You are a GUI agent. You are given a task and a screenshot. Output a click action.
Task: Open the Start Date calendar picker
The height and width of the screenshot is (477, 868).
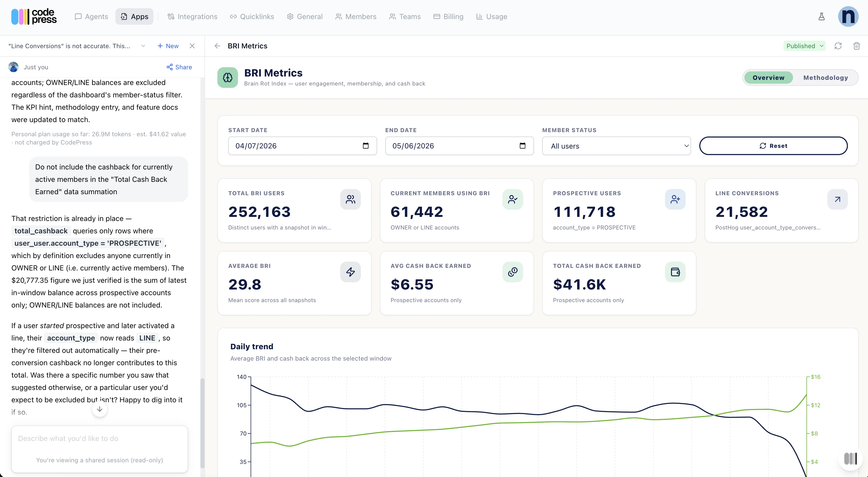365,146
